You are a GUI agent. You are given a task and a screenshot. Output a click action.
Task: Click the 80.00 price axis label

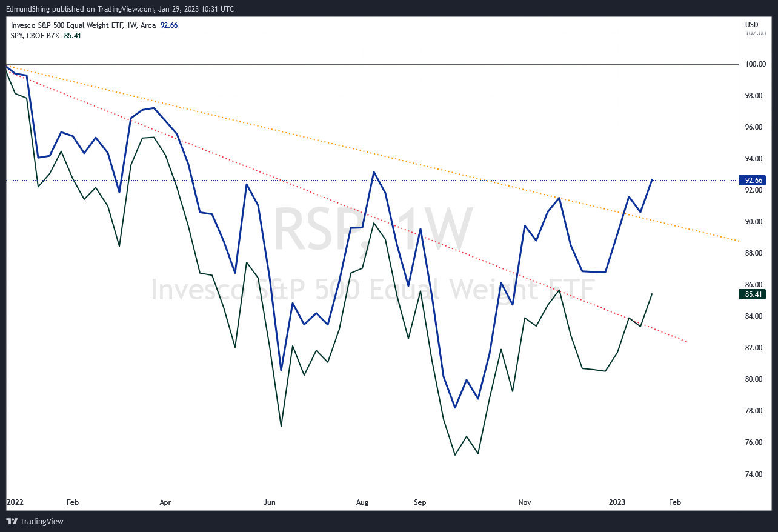click(754, 379)
